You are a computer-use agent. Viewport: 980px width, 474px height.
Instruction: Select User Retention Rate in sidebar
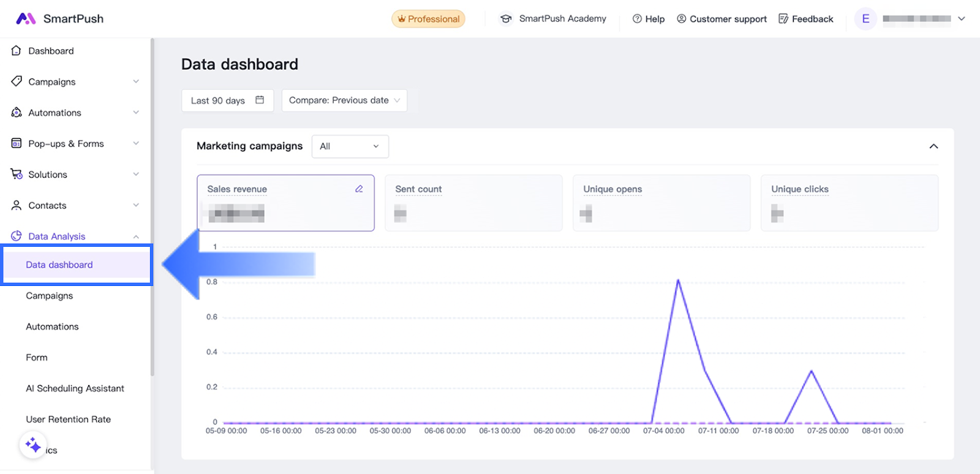point(68,419)
